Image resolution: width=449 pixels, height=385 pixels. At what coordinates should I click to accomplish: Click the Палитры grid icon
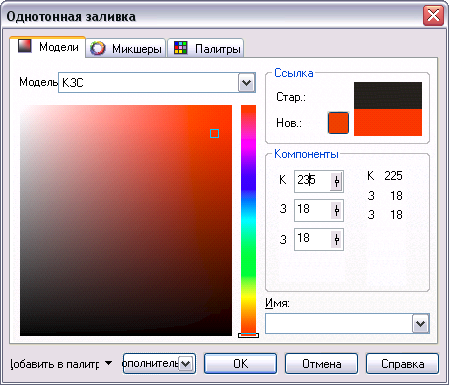[x=181, y=48]
